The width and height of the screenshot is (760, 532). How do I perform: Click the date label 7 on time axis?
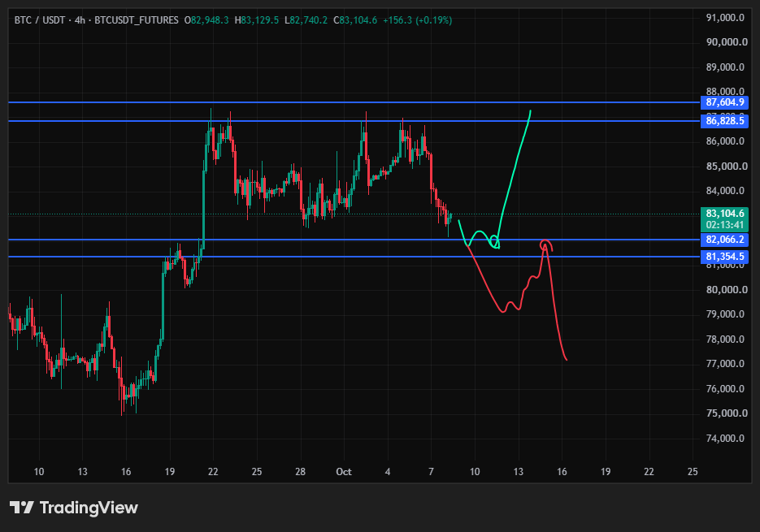431,472
